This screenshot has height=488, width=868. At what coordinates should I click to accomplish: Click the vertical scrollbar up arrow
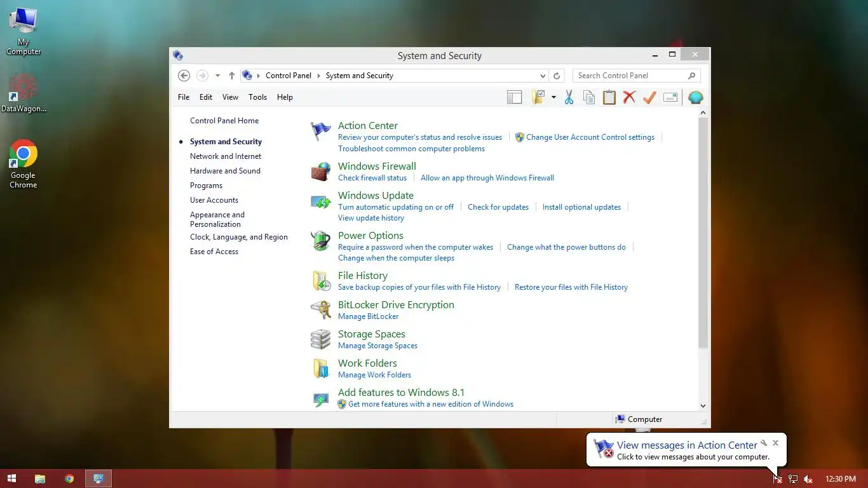(703, 113)
